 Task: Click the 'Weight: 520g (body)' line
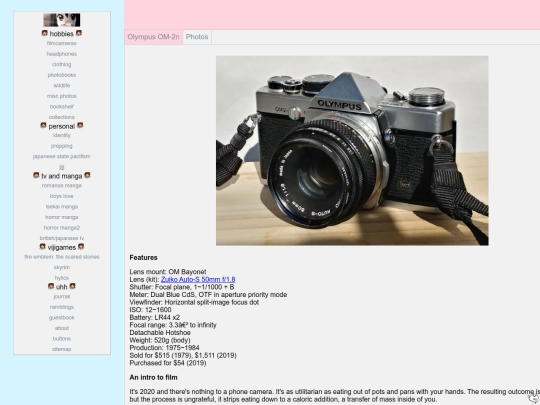pos(160,340)
